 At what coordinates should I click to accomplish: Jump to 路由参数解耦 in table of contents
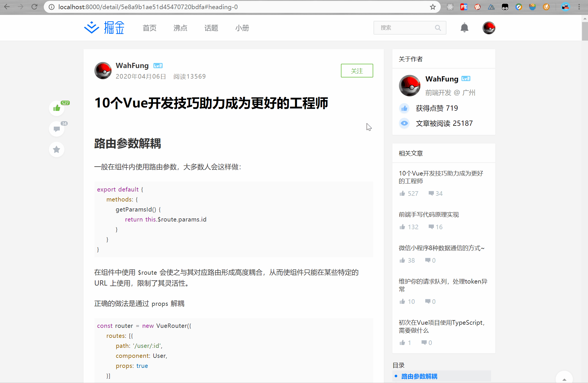tap(419, 376)
